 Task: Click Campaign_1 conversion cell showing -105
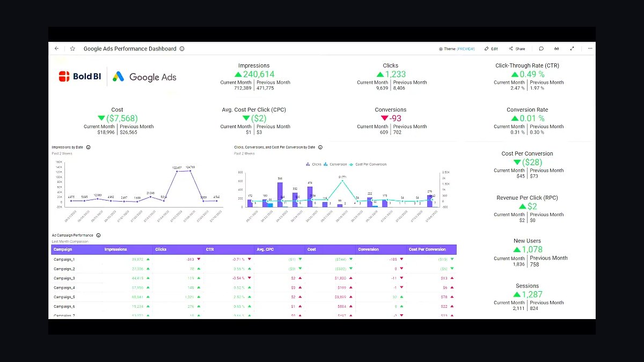394,260
